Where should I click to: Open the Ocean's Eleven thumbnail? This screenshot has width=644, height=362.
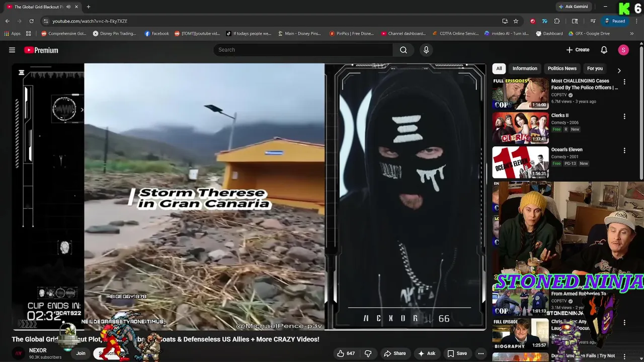pos(520,162)
